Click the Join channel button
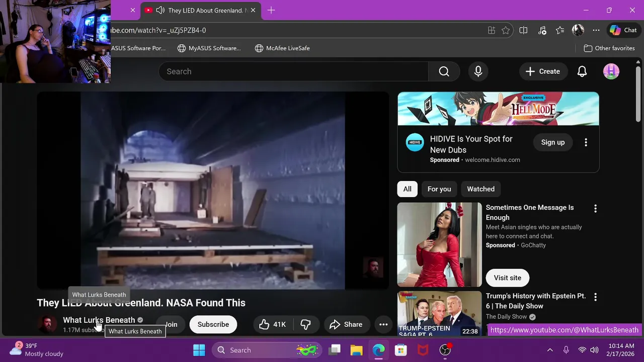The image size is (644, 362). coord(171,324)
